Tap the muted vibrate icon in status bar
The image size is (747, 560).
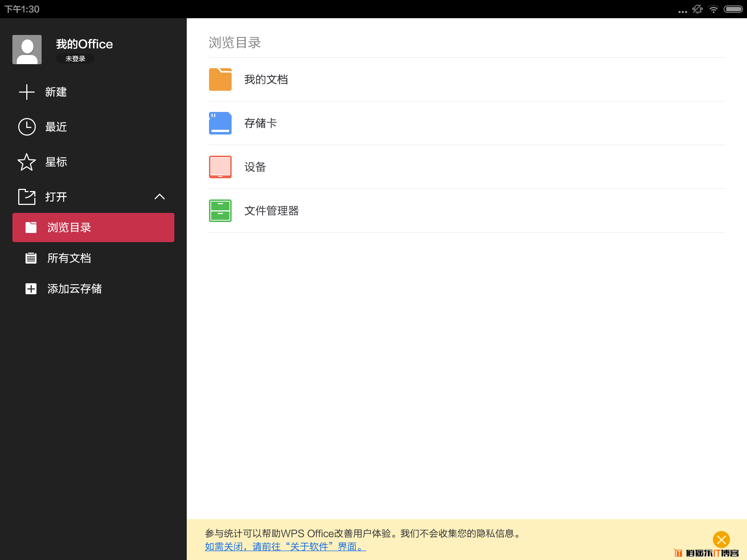[x=698, y=9]
